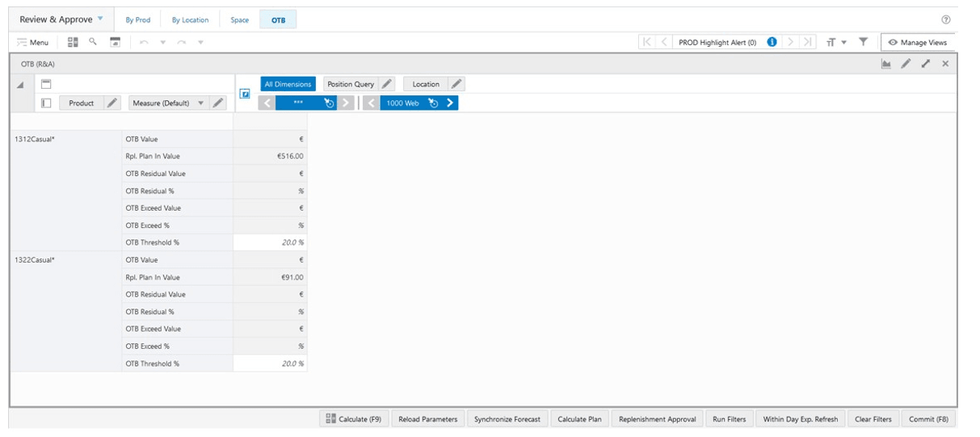This screenshot has width=980, height=437.
Task: Edit OTB Threshold % for 1312Casual*
Action: click(x=271, y=242)
